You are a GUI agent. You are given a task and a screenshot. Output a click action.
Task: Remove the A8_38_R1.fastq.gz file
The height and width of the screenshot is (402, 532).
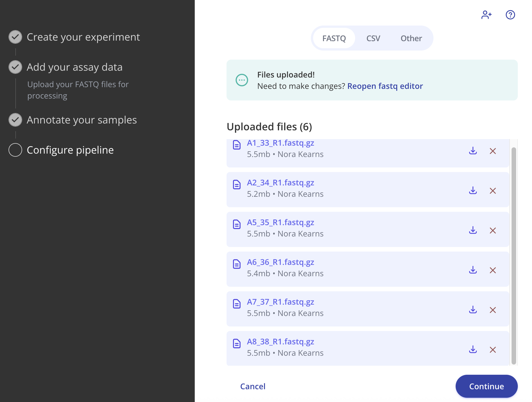493,349
